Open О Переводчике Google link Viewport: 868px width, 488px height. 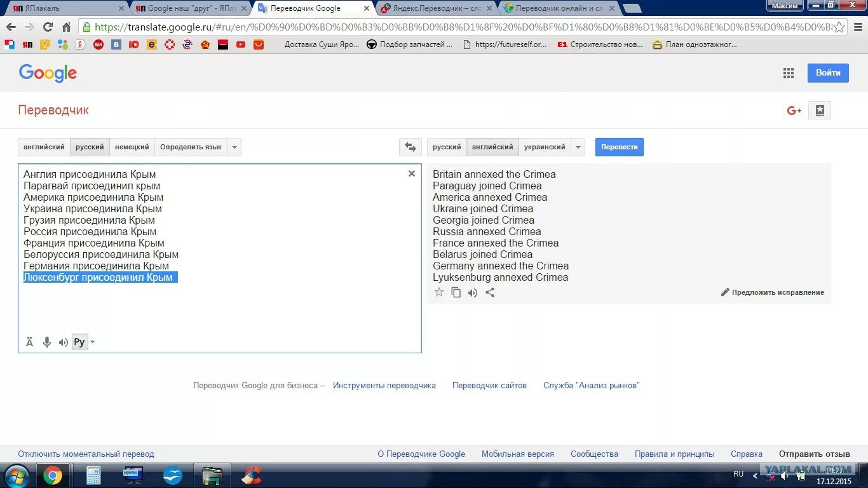421,454
